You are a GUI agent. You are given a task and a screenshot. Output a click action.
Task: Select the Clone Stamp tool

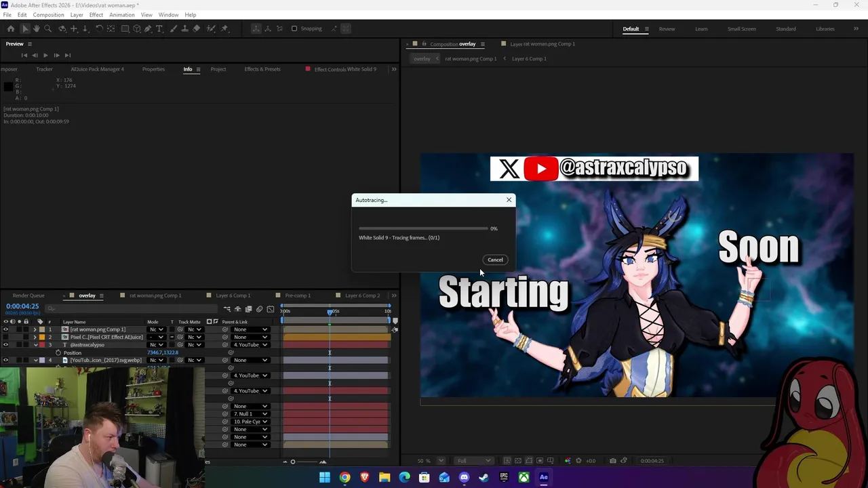click(x=184, y=28)
